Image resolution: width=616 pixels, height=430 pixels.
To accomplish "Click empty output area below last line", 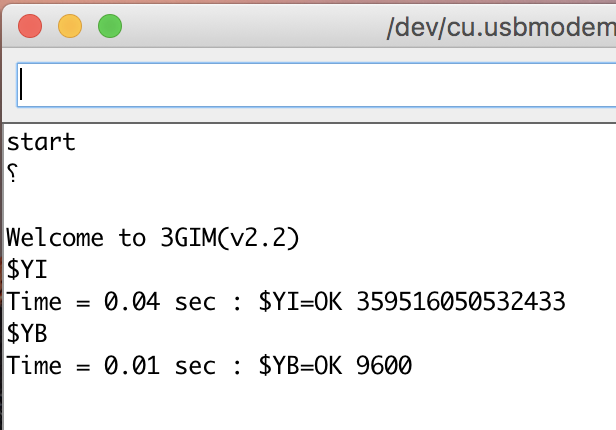I will 310,404.
